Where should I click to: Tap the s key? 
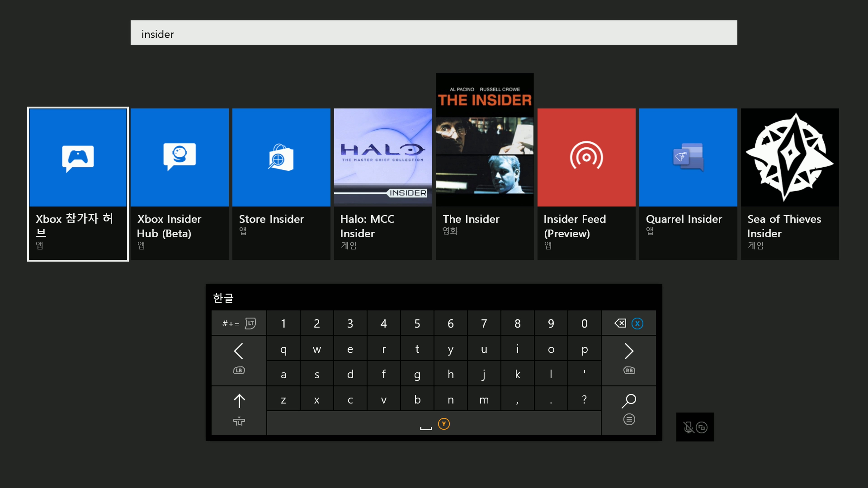[317, 374]
